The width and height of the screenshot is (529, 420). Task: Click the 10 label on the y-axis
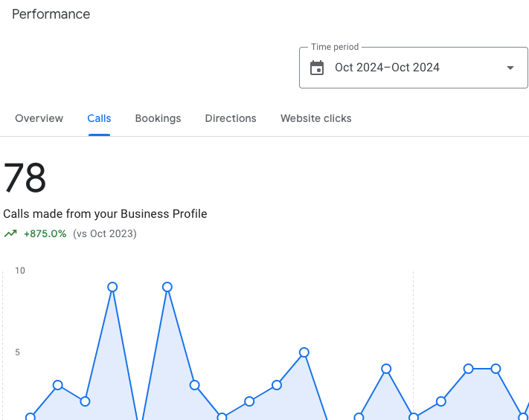point(20,271)
